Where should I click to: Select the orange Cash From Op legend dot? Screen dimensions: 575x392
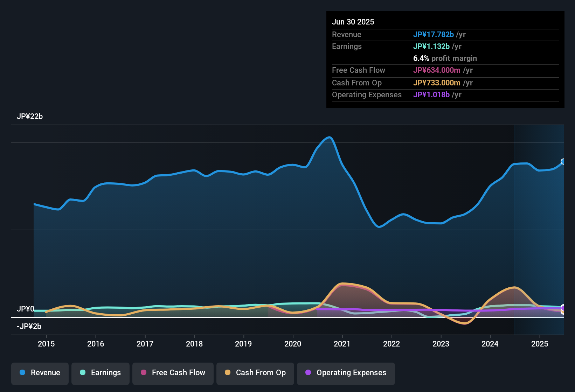228,373
